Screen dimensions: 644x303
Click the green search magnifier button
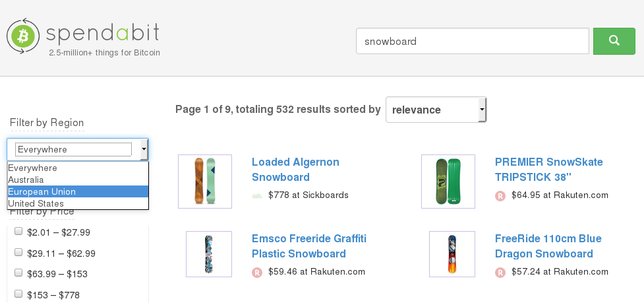point(614,41)
